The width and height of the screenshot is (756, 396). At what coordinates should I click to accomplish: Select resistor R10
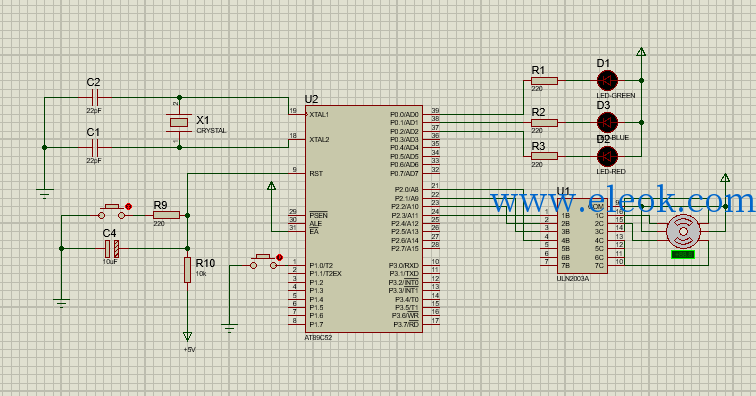[x=188, y=270]
